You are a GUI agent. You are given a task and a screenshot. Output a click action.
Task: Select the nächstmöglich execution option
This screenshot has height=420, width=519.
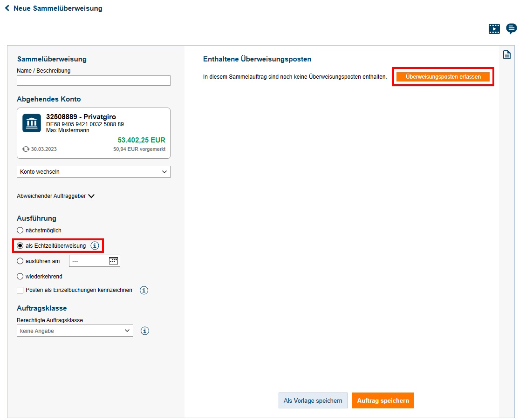pyautogui.click(x=20, y=230)
